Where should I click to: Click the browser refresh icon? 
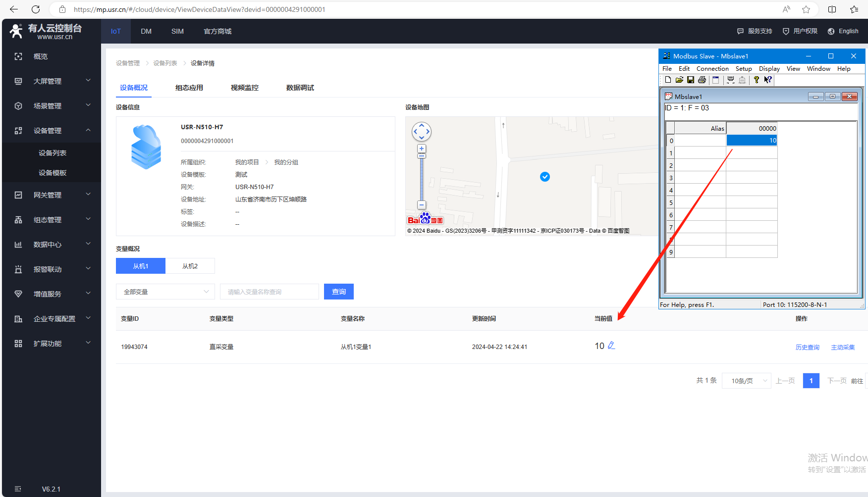click(36, 9)
